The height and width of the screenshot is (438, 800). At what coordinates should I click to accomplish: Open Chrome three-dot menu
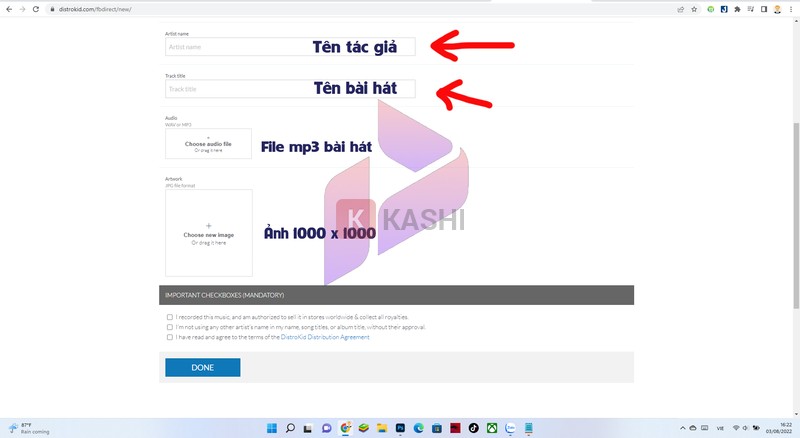791,9
